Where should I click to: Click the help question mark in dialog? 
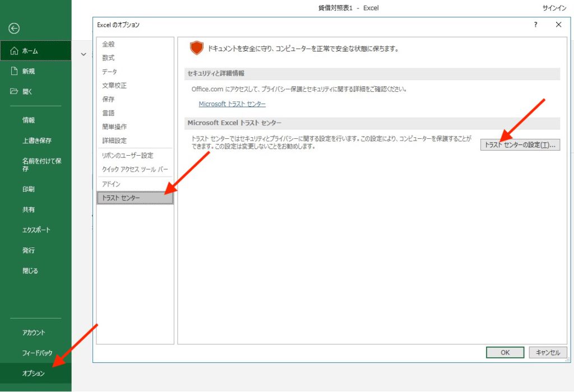(535, 25)
